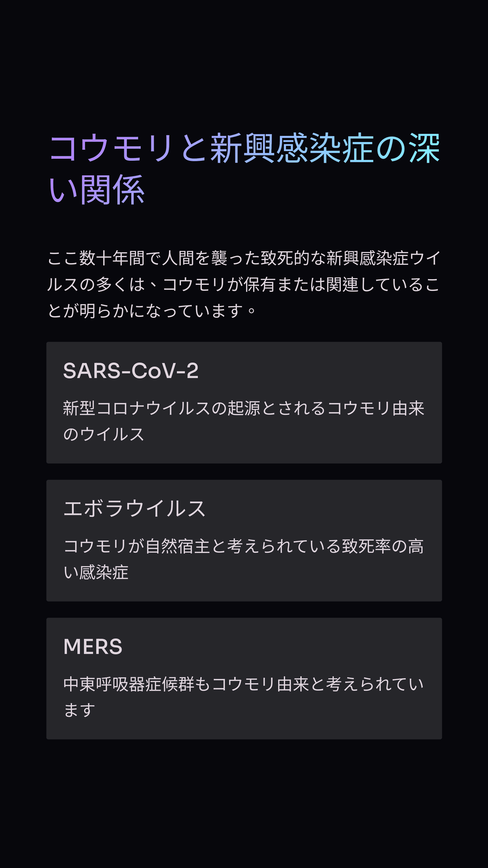488x868 pixels.
Task: Click "人間を襲った" in the intro paragraph
Action: pos(211,258)
